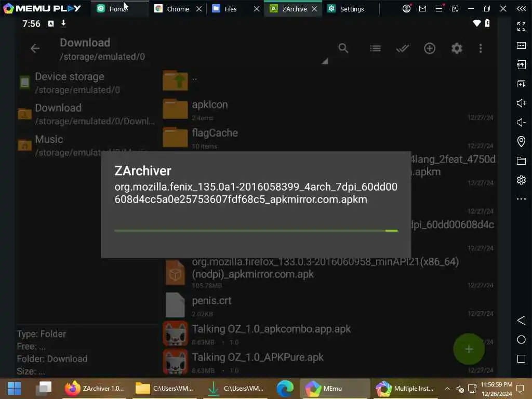Open the Windows notification center
The image size is (532, 399).
[x=520, y=389]
